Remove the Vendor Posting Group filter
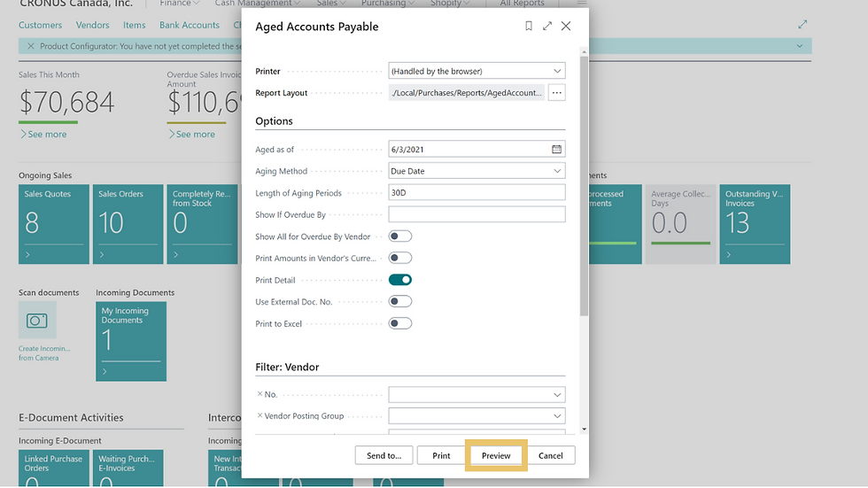868x488 pixels. click(x=260, y=415)
